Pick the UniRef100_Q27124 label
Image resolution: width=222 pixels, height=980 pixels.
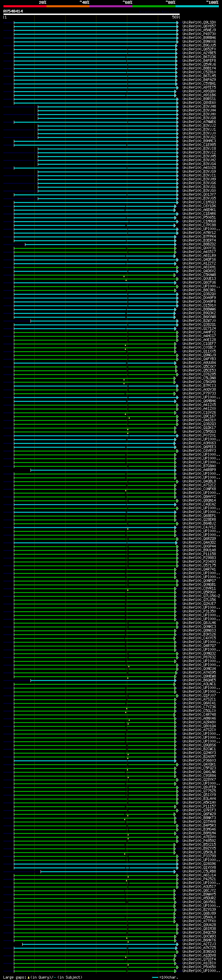[199, 328]
